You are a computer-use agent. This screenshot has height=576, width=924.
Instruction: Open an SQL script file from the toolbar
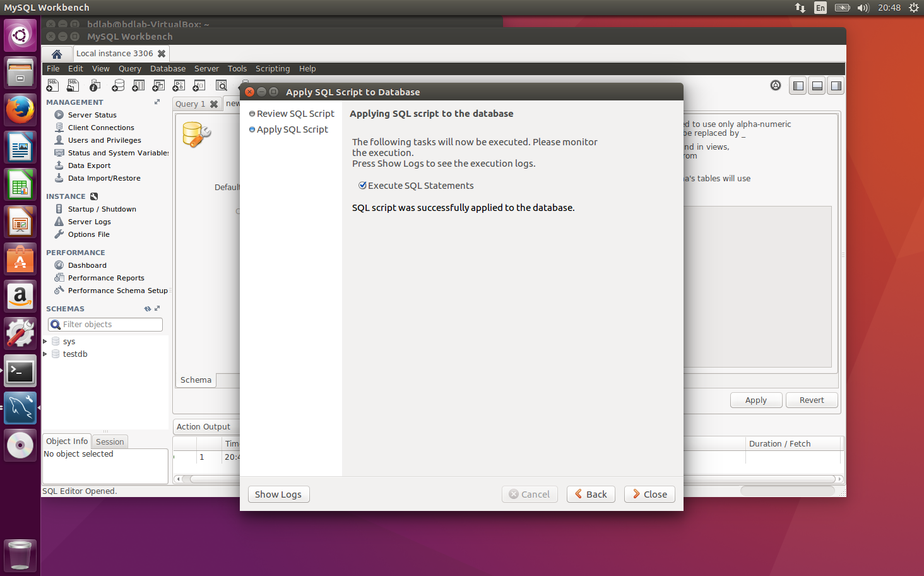[73, 85]
